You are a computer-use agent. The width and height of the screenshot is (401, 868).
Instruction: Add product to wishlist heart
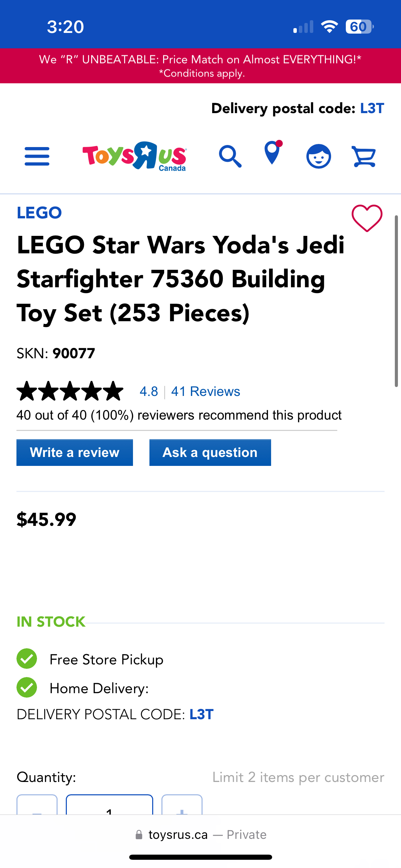[x=367, y=218]
